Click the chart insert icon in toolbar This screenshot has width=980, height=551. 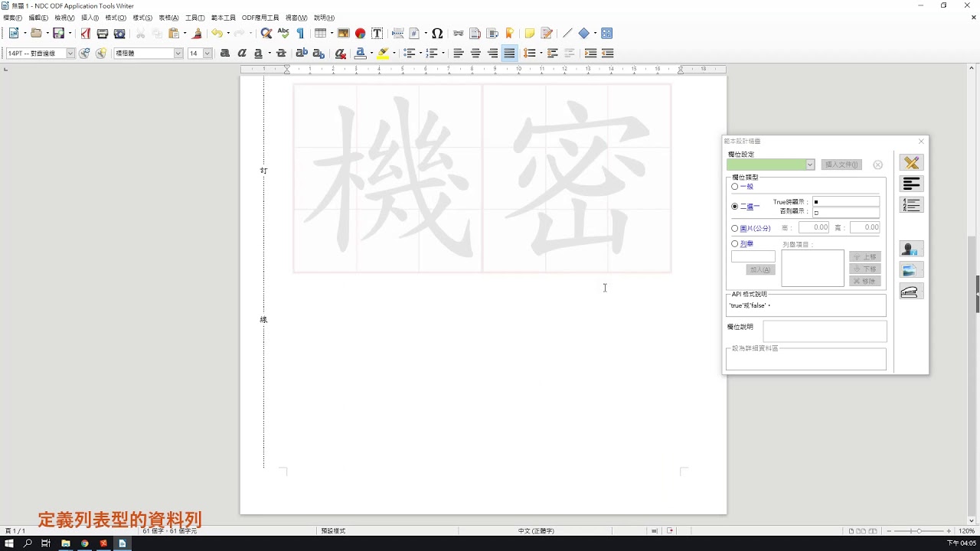pos(360,34)
